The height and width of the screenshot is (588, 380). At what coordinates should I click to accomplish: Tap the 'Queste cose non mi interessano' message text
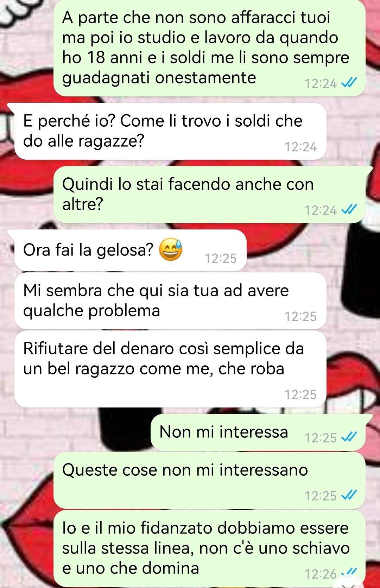(x=185, y=470)
